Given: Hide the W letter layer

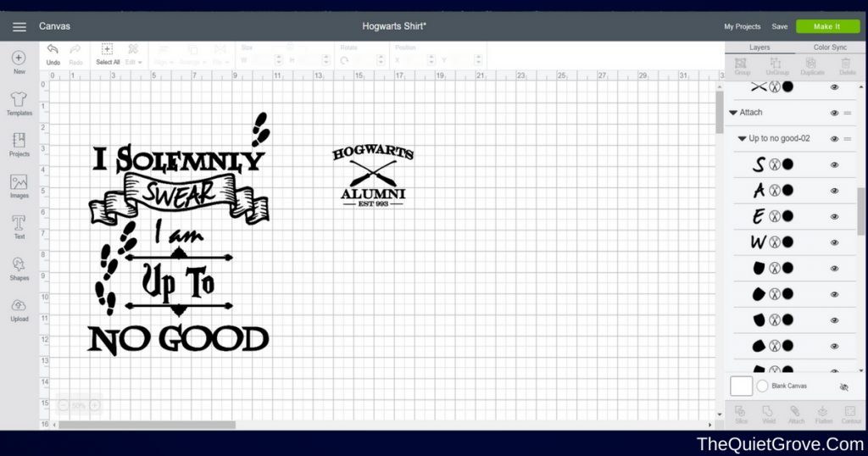Looking at the screenshot, I should click(x=834, y=242).
